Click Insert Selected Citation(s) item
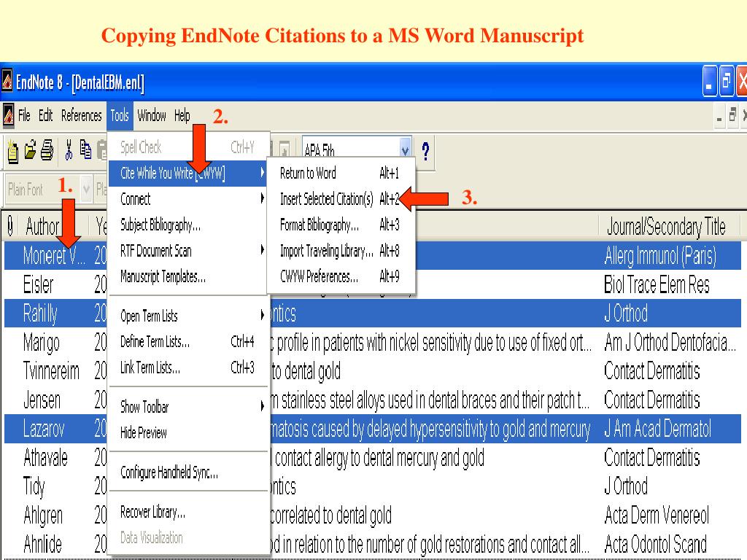The image size is (747, 560). [x=340, y=199]
